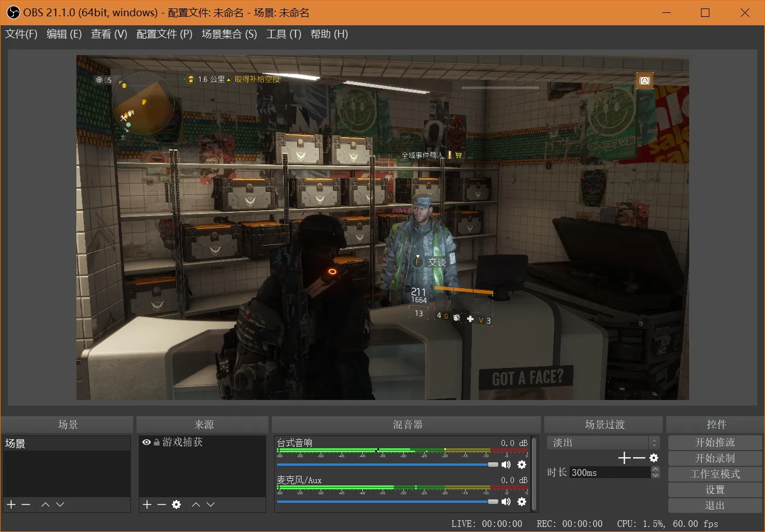Decrease transition duration with down stepper
Viewport: 765px width, 532px height.
655,475
